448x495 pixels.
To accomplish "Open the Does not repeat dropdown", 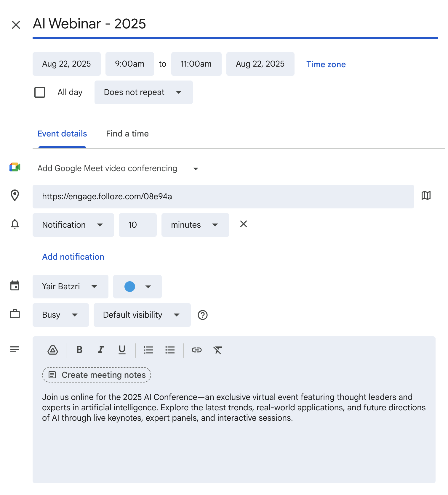I will pos(143,92).
